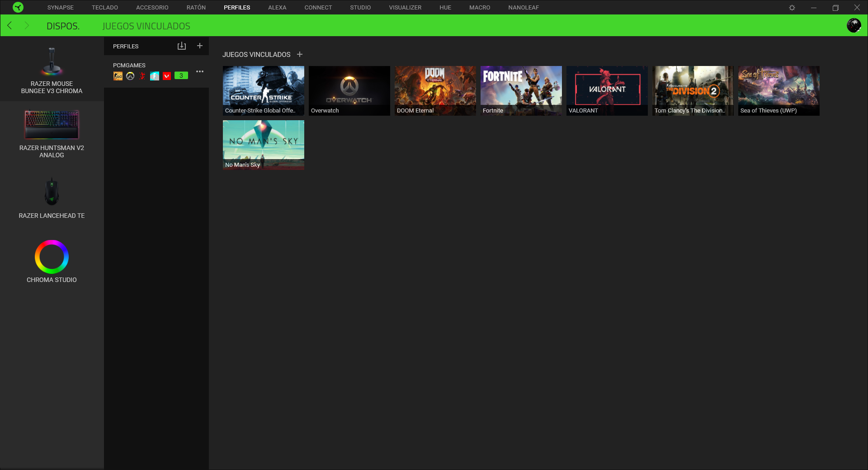Click the DOOM icon in PCMGAMES profile

pyautogui.click(x=142, y=76)
